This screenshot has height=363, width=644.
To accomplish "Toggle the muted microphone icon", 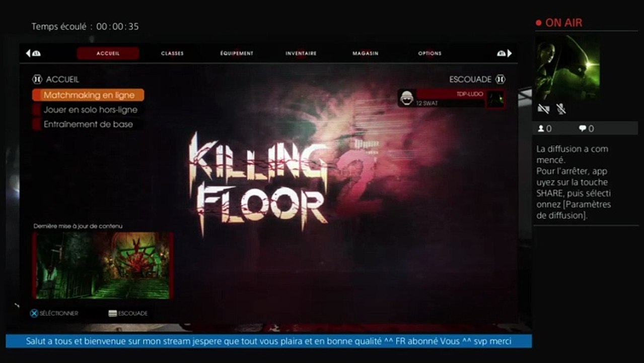I will click(560, 108).
